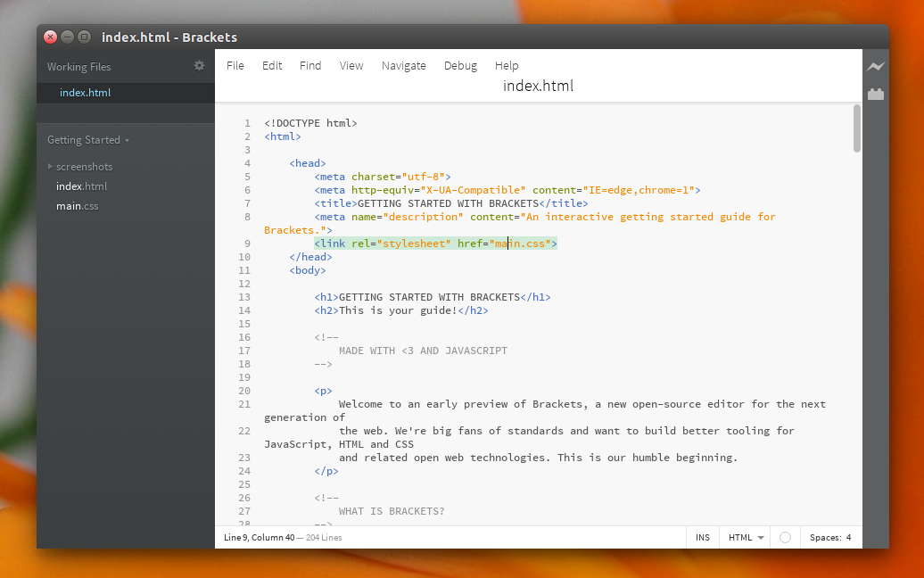The width and height of the screenshot is (924, 578).
Task: Open the HTML language mode dropdown
Action: tap(743, 537)
